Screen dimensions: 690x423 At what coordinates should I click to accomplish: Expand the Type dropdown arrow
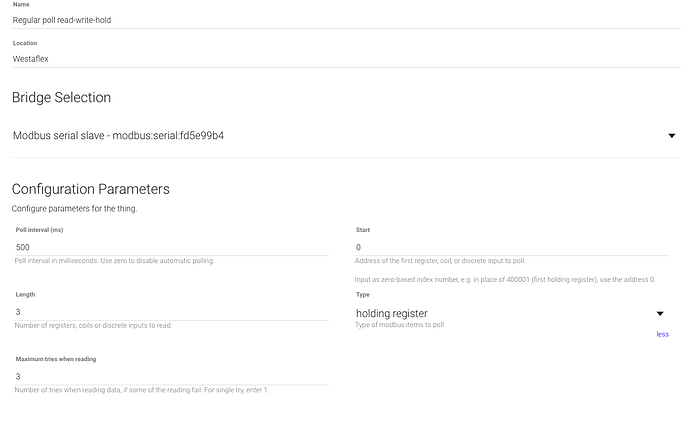pyautogui.click(x=659, y=314)
